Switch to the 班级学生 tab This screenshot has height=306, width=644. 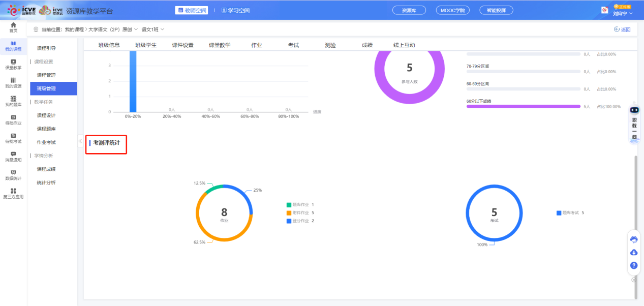(146, 45)
